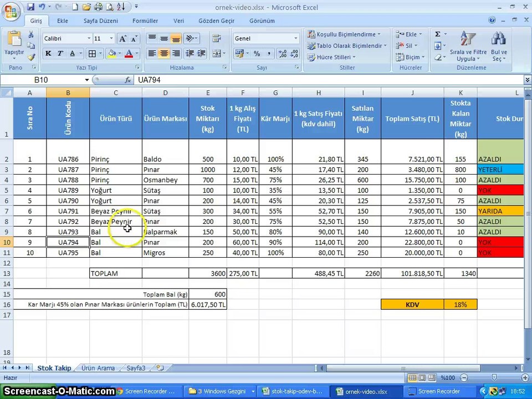
Task: Open Koşullu Biçimlendirme dropdown
Action: click(x=344, y=34)
